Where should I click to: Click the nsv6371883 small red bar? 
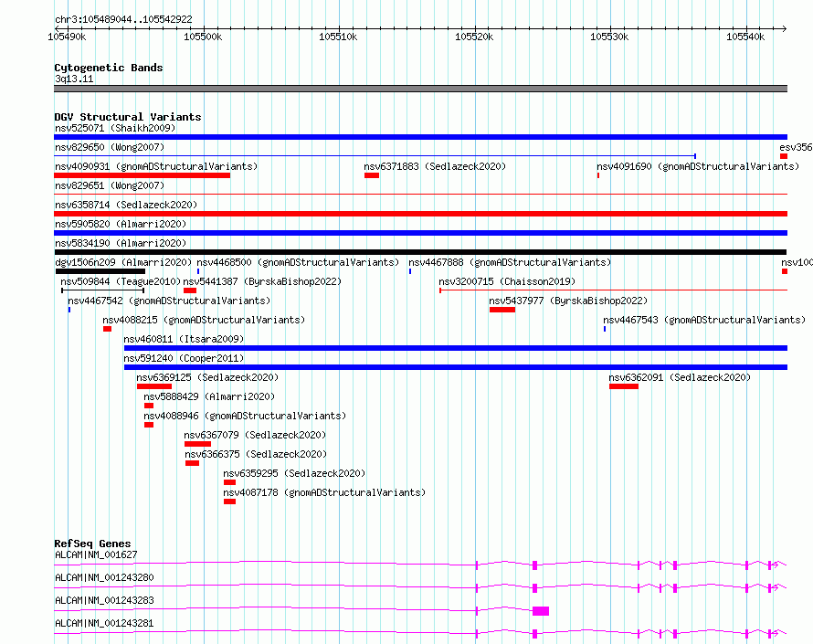click(x=371, y=175)
